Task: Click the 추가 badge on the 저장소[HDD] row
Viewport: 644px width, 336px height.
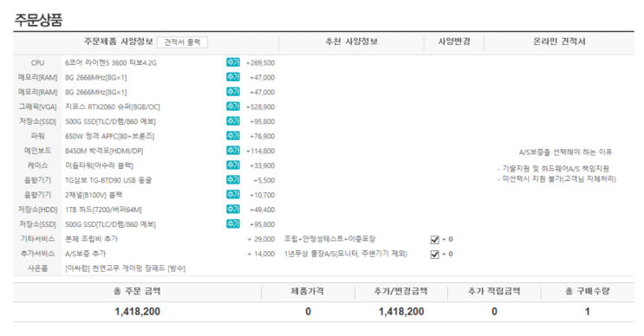Action: 233,210
